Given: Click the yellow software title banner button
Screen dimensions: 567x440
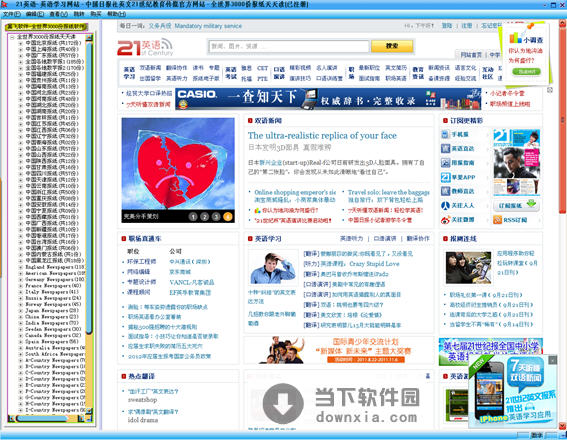Looking at the screenshot, I should pyautogui.click(x=47, y=26).
